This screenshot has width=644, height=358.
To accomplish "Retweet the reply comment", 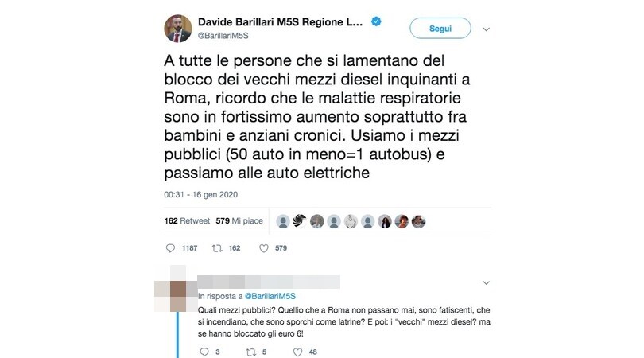I will tap(250, 352).
